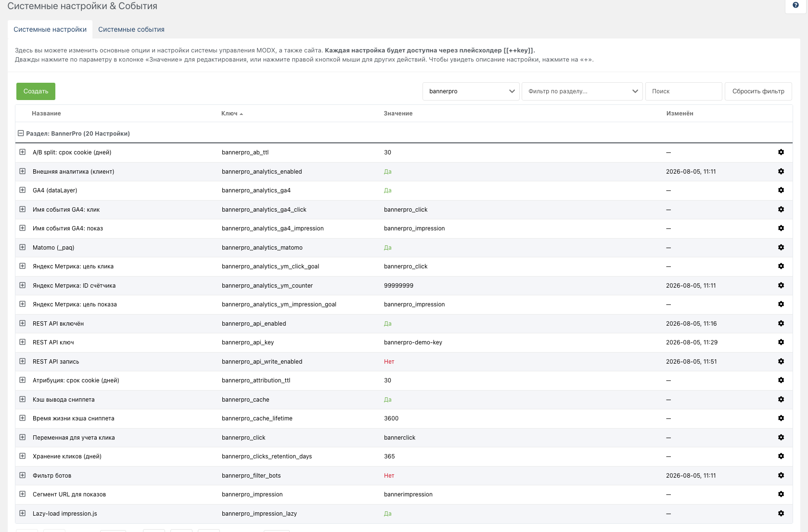
Task: Click the green Создать button
Action: 36,91
